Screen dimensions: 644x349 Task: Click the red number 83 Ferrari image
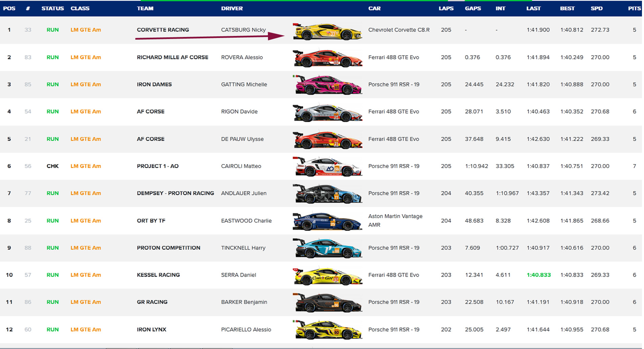[x=327, y=58]
